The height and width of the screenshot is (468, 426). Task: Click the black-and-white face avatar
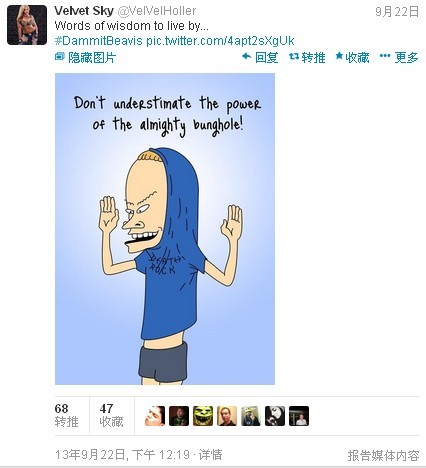(275, 416)
